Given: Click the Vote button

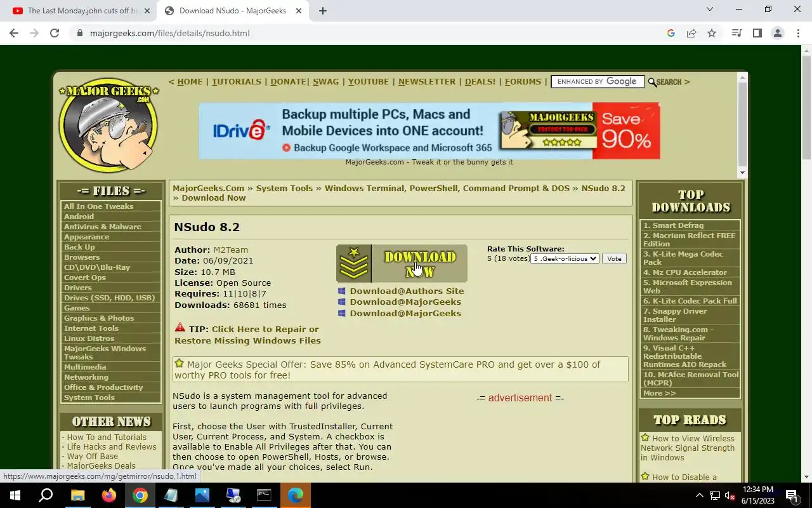Looking at the screenshot, I should [614, 258].
